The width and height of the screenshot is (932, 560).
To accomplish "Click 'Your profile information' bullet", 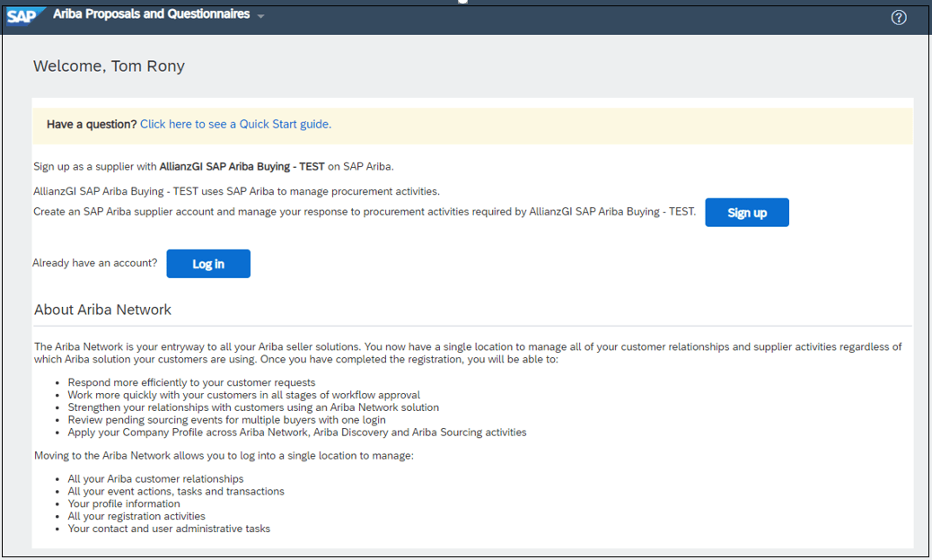I will tap(124, 503).
